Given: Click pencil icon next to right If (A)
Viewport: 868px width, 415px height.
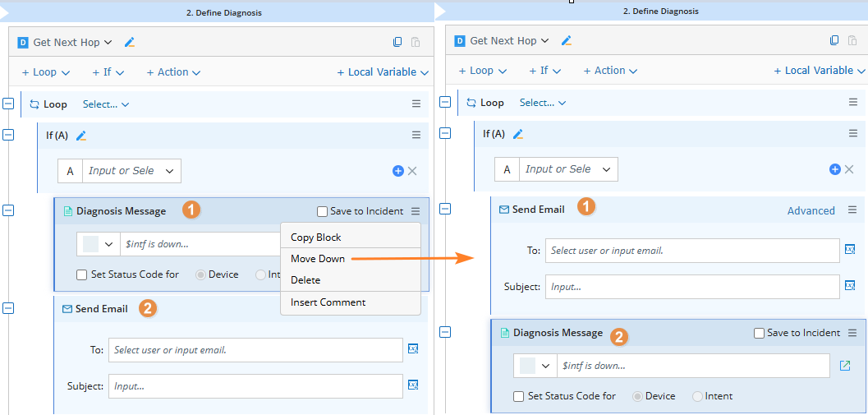Looking at the screenshot, I should pos(517,134).
